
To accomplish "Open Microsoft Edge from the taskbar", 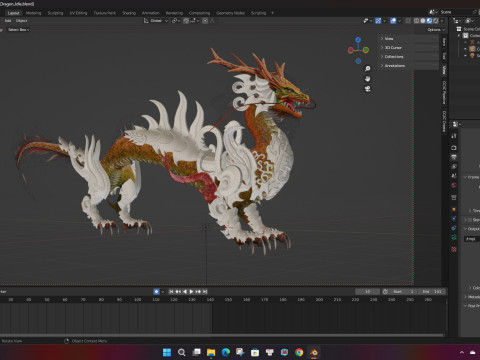I will tap(226, 352).
